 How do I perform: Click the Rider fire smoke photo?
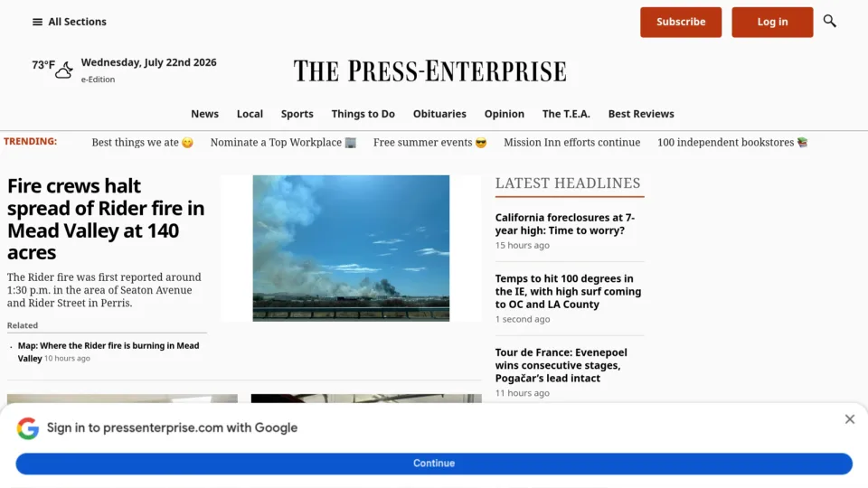point(351,249)
